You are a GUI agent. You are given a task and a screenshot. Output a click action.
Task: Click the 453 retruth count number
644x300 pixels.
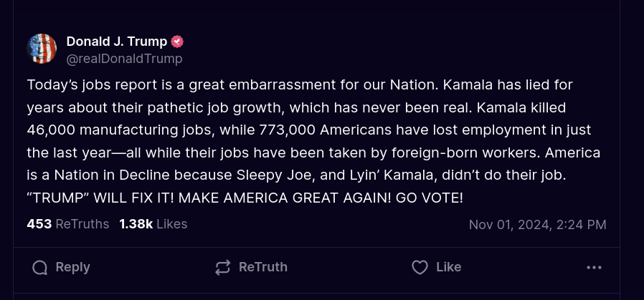coord(39,224)
